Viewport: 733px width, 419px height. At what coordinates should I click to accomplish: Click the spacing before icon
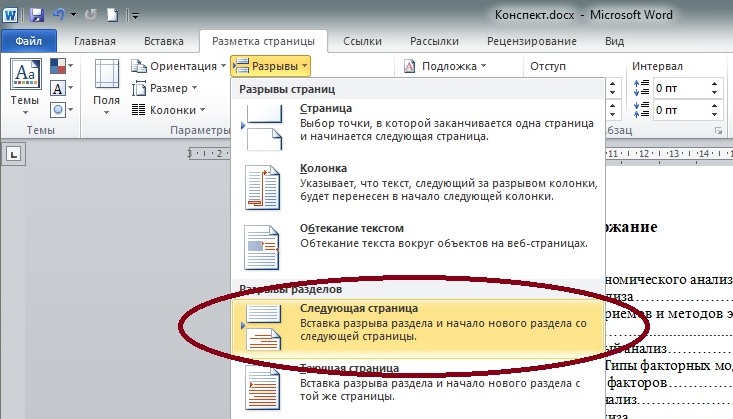point(641,88)
